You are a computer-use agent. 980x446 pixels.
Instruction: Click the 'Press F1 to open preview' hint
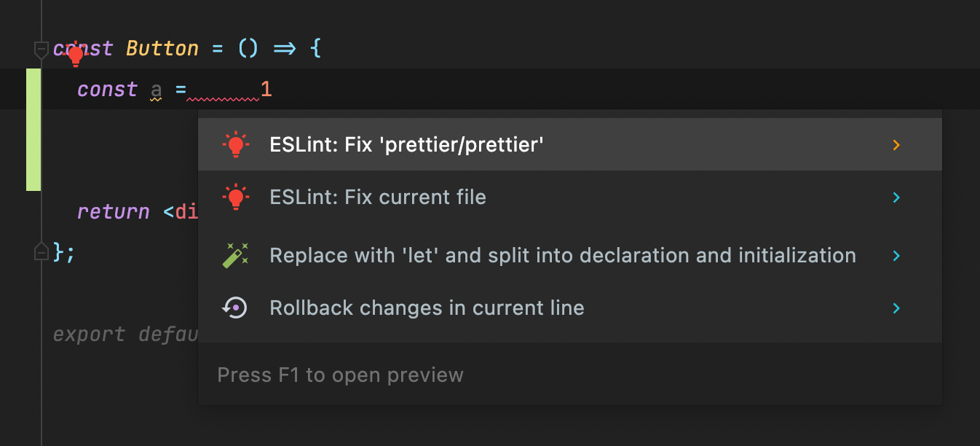coord(340,375)
